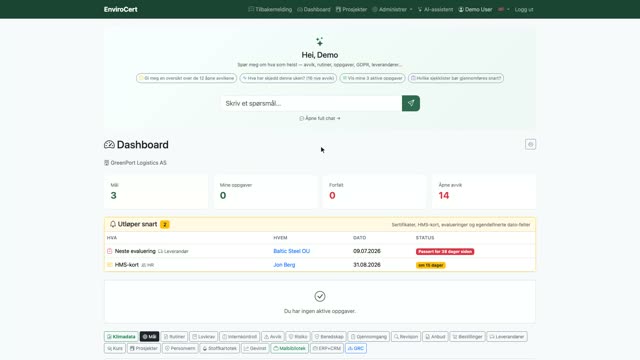640x360 pixels.
Task: Open the ERP+CRM module
Action: coord(327,348)
